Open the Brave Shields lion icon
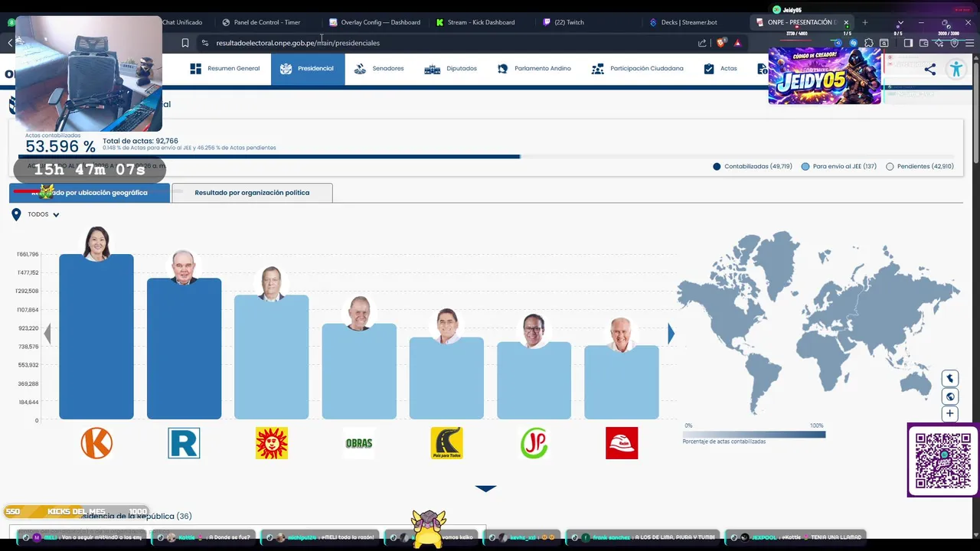 tap(720, 43)
